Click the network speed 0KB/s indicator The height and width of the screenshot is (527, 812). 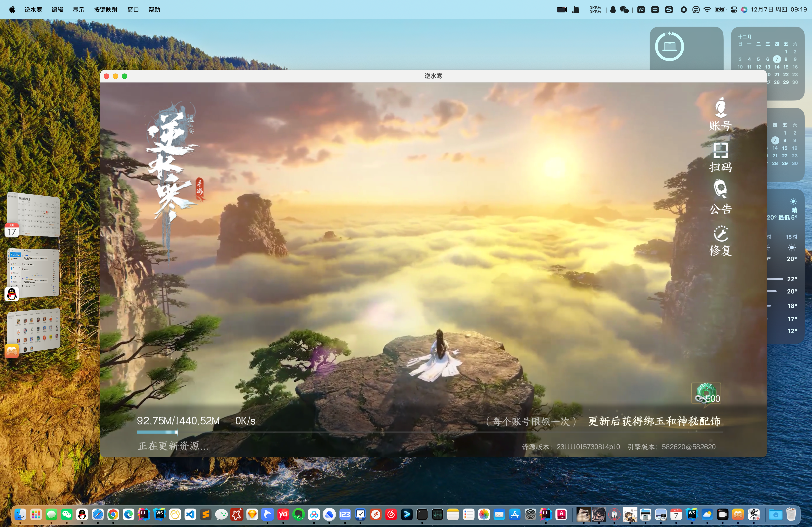[x=595, y=10]
